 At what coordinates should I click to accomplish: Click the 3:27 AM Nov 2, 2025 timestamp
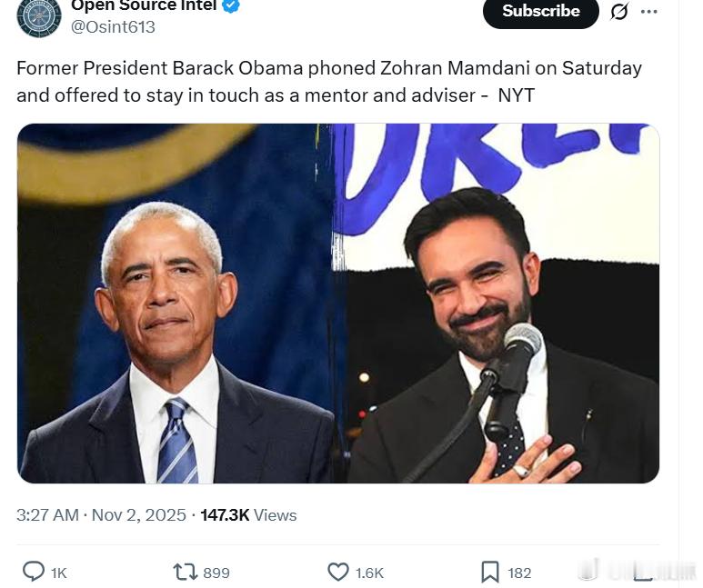click(101, 515)
